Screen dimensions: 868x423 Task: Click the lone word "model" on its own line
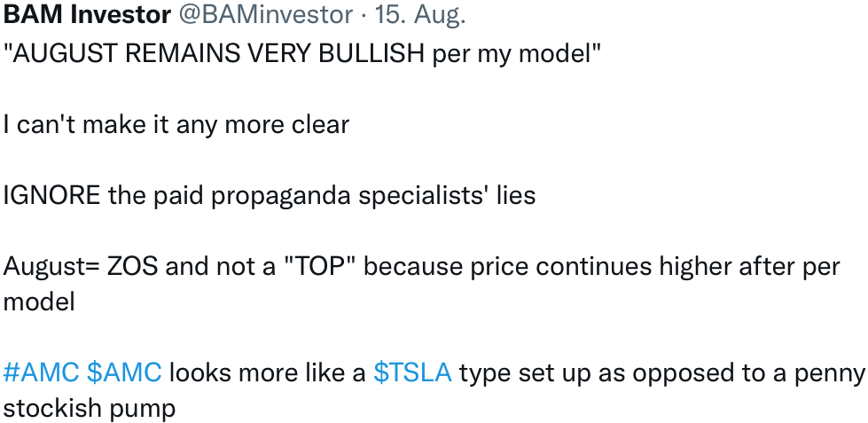(x=39, y=302)
